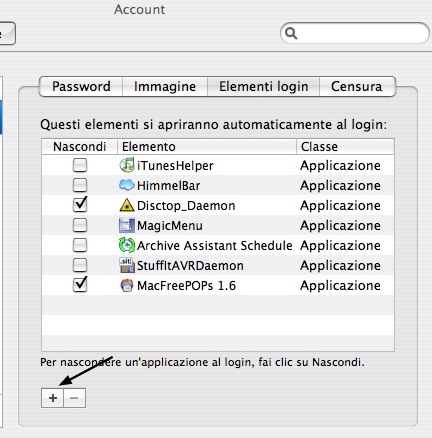Click Applicazione in the Disctop_Daemon row
Screen dimensions: 432x438
(340, 206)
